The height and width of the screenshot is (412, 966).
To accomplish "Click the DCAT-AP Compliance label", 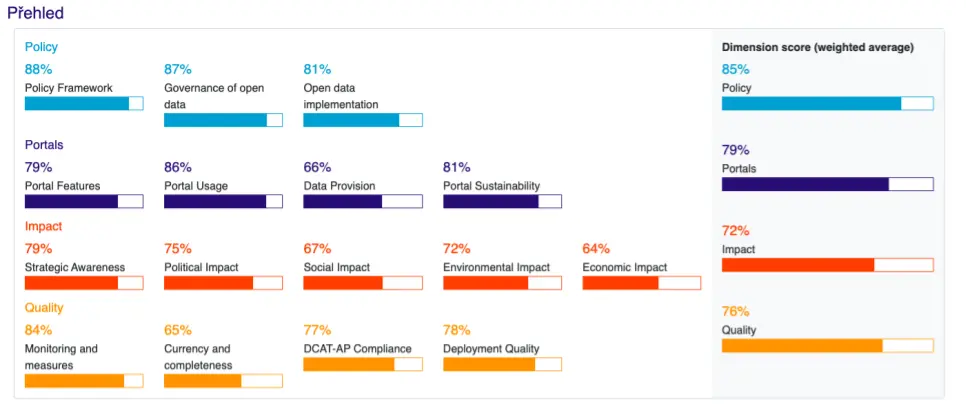I will 357,349.
